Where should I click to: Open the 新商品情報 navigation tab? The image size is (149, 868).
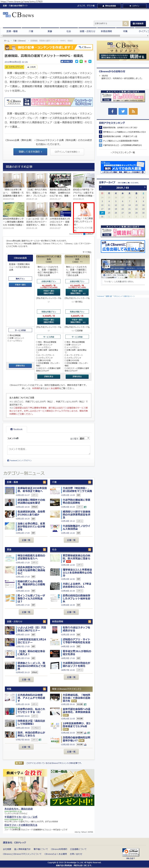click(107, 31)
